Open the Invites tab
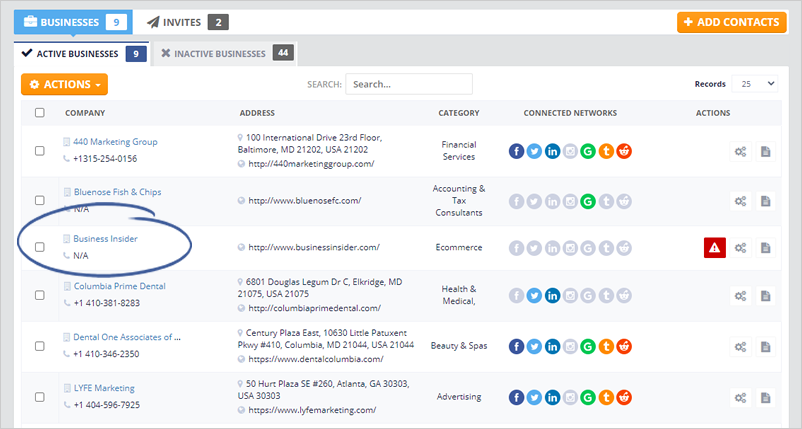The width and height of the screenshot is (802, 429). tap(186, 21)
